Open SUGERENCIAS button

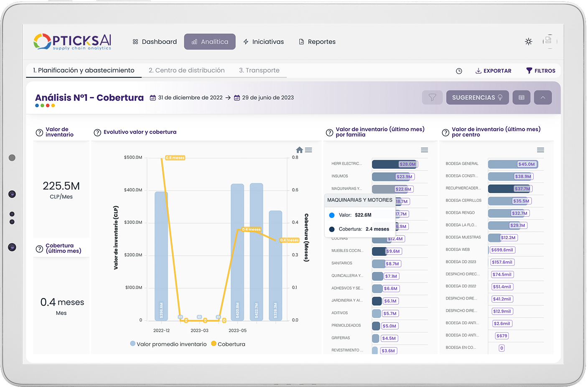coord(477,97)
